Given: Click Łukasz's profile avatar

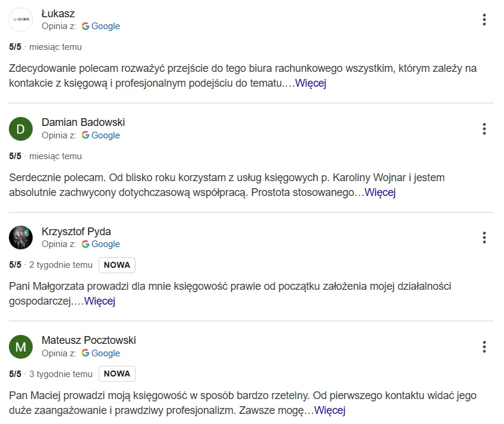Looking at the screenshot, I should (21, 20).
